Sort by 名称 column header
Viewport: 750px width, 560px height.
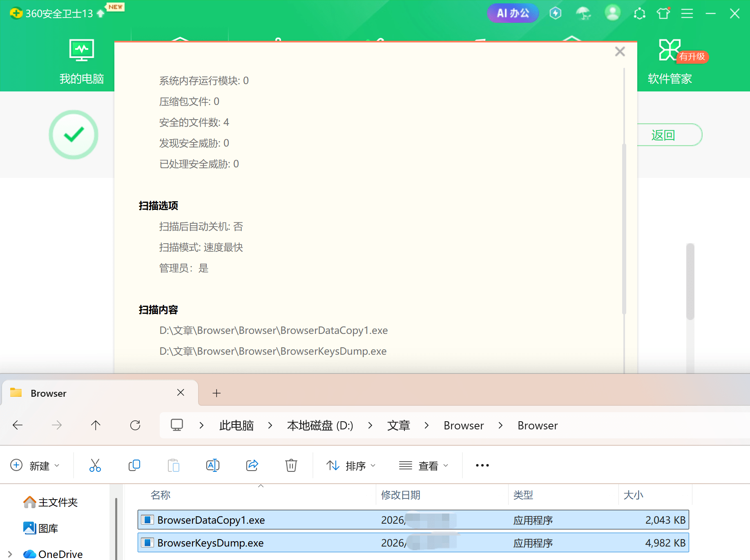[161, 495]
